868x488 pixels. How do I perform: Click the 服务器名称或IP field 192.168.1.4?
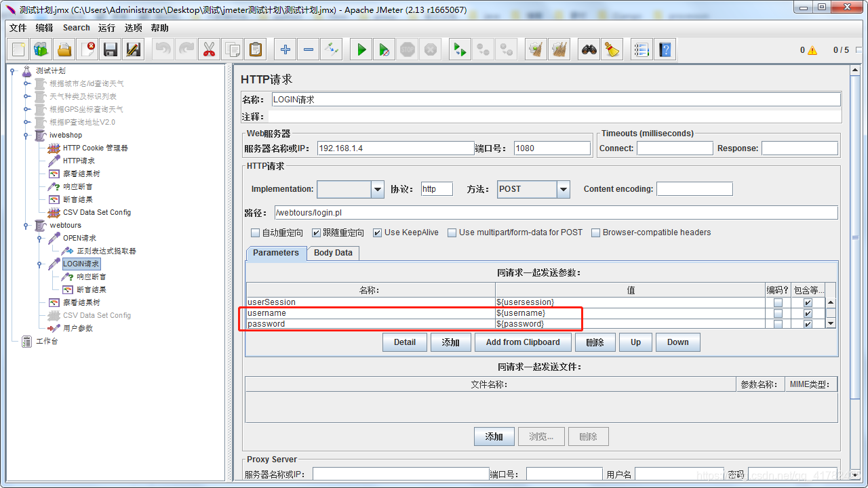pyautogui.click(x=395, y=148)
